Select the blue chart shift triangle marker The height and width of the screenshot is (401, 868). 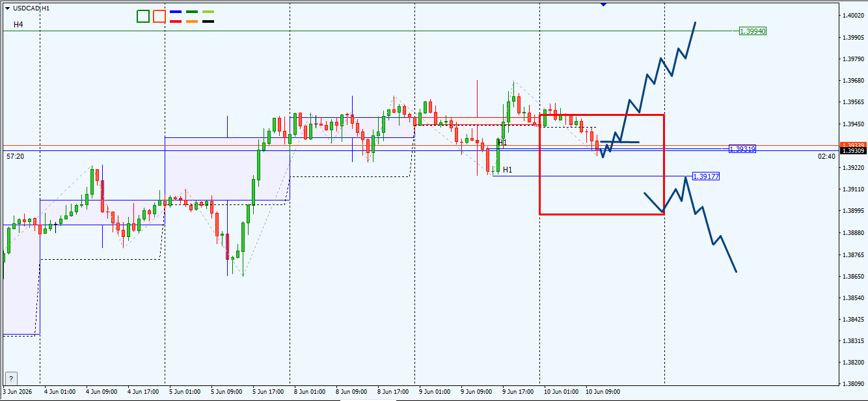tap(604, 4)
